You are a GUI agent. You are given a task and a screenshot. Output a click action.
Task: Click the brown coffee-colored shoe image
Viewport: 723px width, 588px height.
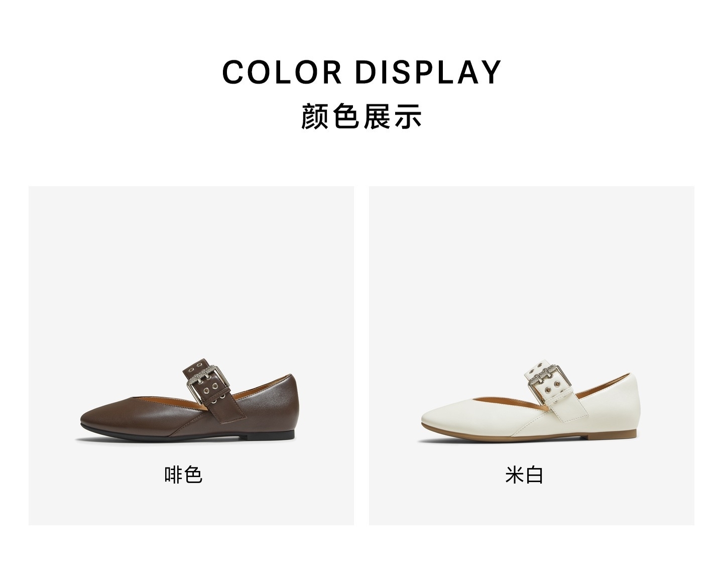[x=189, y=400]
